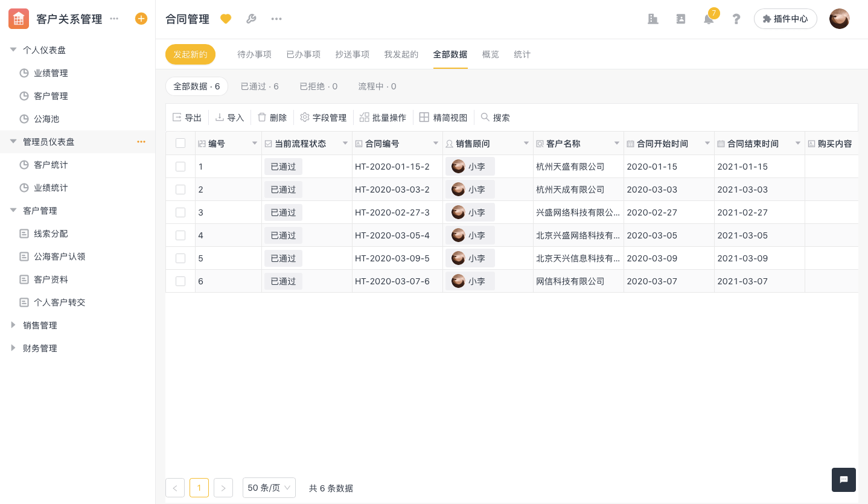Switch to the 待办事项 tab
The width and height of the screenshot is (868, 504).
[254, 54]
